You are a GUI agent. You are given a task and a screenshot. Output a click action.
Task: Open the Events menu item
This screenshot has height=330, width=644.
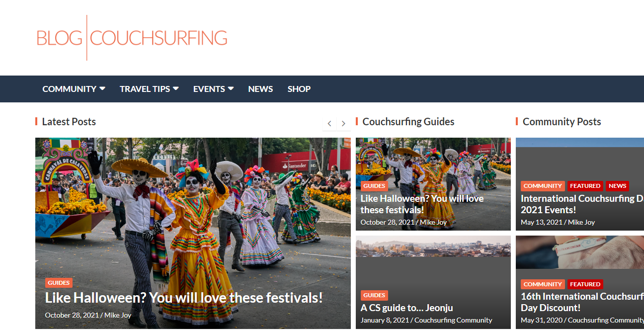(209, 89)
